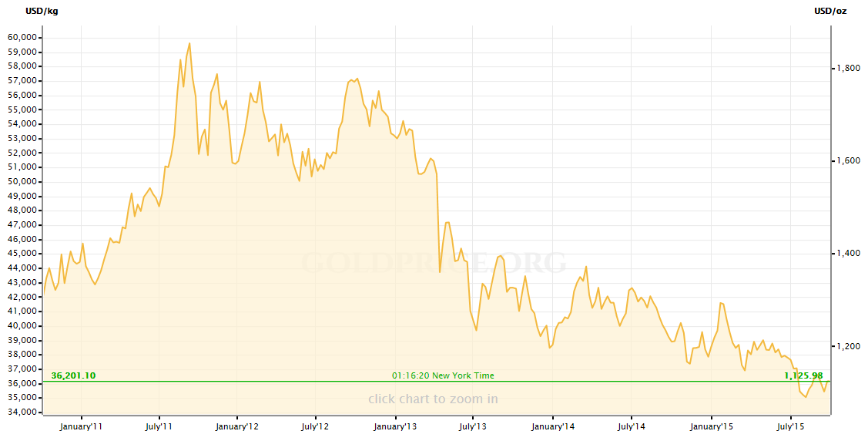Select the 36,201.10 current price label
Image resolution: width=868 pixels, height=441 pixels.
(73, 375)
